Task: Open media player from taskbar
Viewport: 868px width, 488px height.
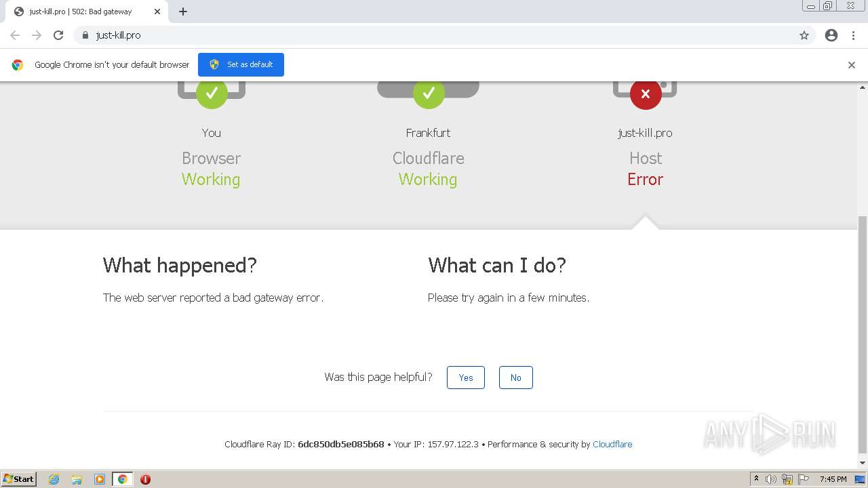Action: [100, 479]
